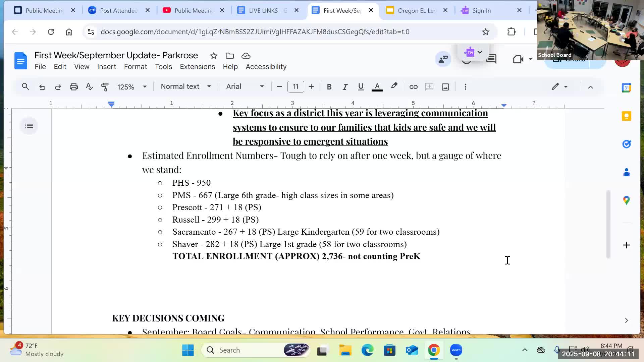Star this document next to title
The image size is (644, 362).
point(214,56)
